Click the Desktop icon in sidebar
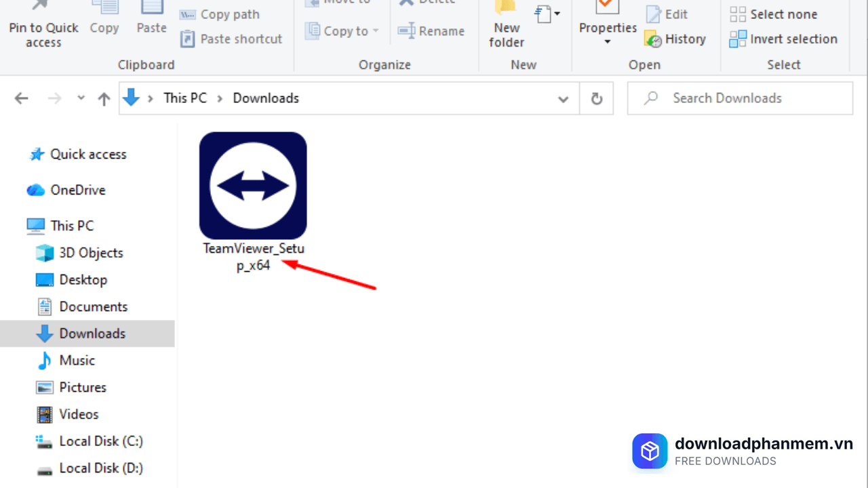The width and height of the screenshot is (868, 488). (45, 279)
